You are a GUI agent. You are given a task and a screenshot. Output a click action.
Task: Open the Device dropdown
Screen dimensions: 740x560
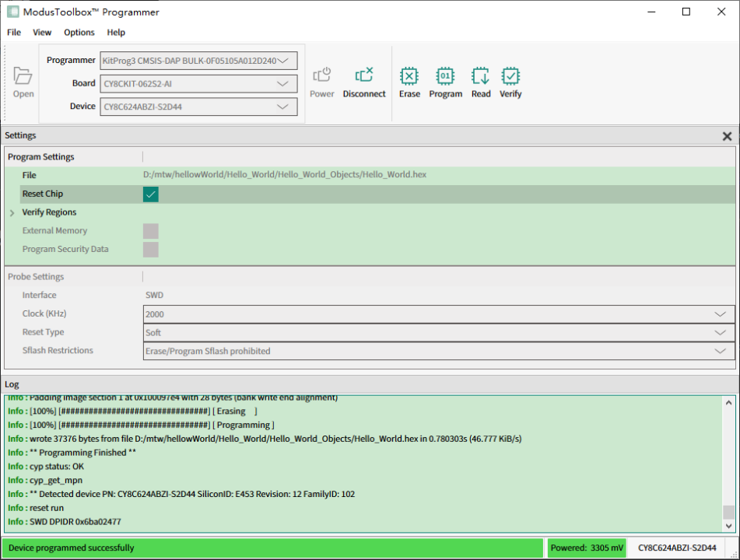click(198, 107)
